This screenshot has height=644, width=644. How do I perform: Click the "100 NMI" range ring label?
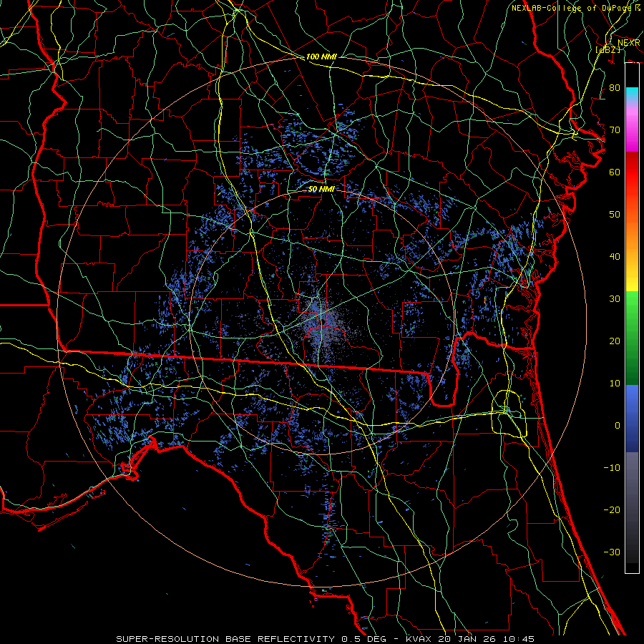point(321,57)
